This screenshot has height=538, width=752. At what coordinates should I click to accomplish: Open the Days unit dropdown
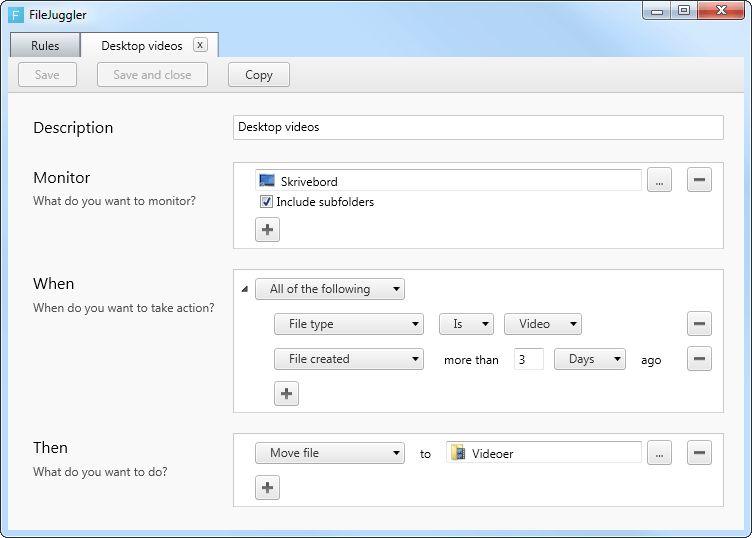click(590, 359)
